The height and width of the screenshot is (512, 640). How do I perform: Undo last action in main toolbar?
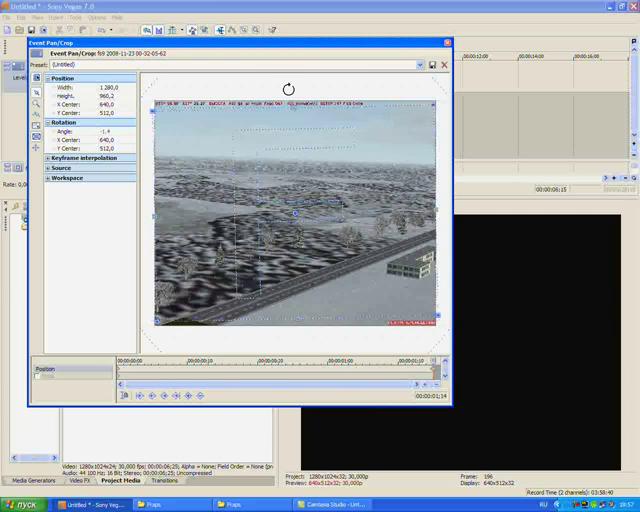click(x=101, y=30)
